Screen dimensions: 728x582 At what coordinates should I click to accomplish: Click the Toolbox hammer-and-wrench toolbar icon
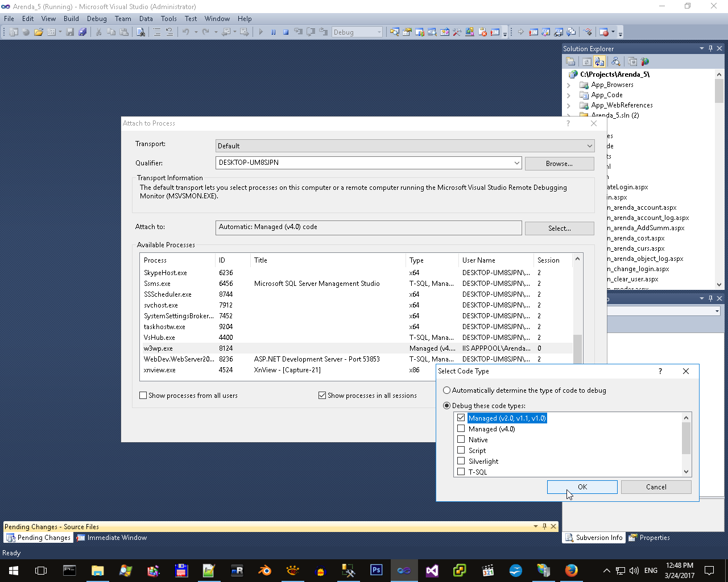[457, 32]
